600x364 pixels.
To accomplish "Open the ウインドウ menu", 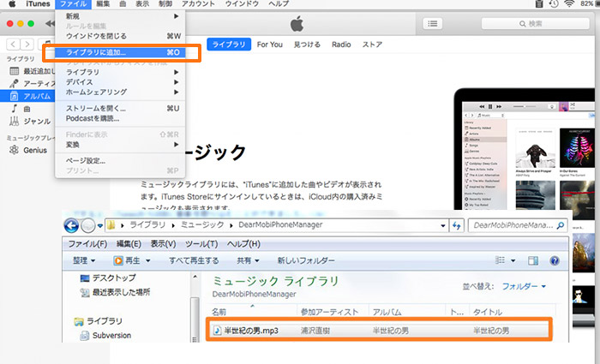I will pyautogui.click(x=242, y=3).
